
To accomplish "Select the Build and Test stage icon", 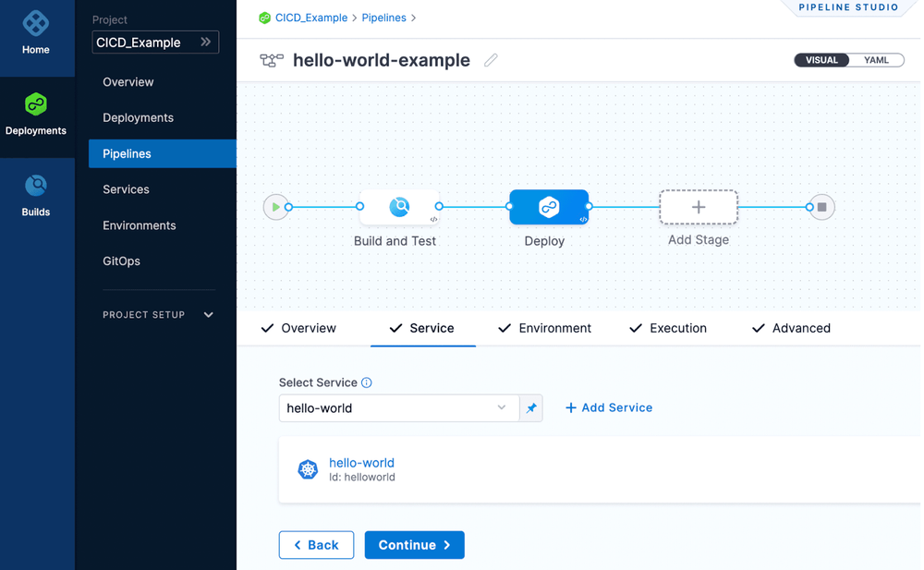I will coord(399,207).
